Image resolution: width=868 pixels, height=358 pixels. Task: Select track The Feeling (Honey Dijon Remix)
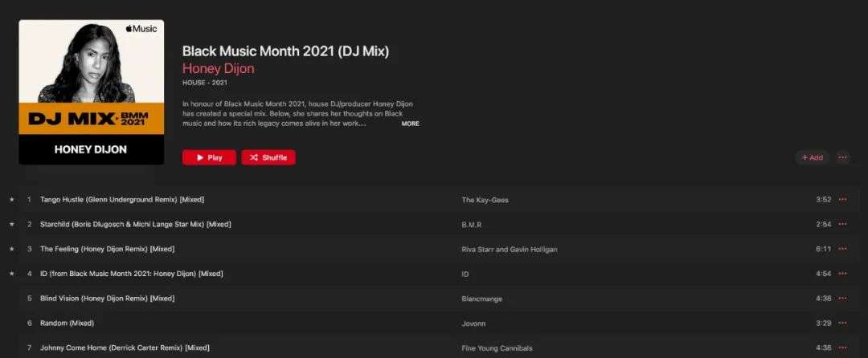click(x=108, y=249)
